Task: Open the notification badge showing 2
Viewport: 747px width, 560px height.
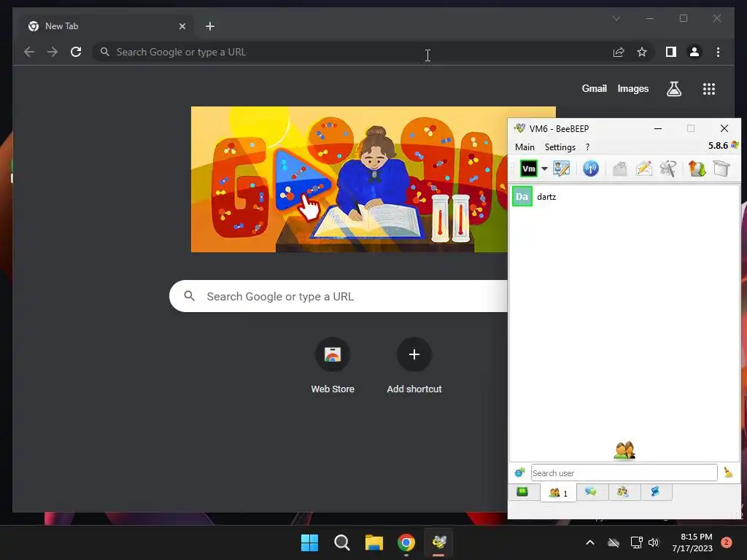Action: [x=726, y=542]
